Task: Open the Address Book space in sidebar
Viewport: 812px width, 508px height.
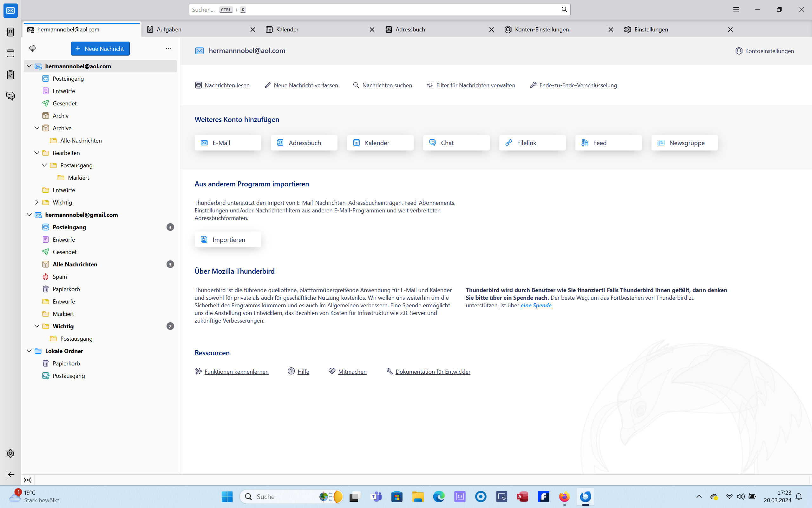Action: pos(10,32)
